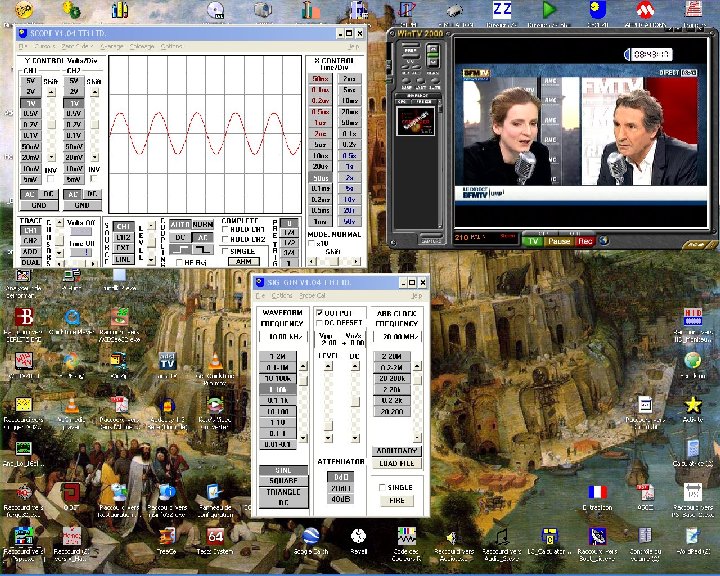Open the File menu in Sig Gen
This screenshot has width=720, height=576.
[x=260, y=295]
